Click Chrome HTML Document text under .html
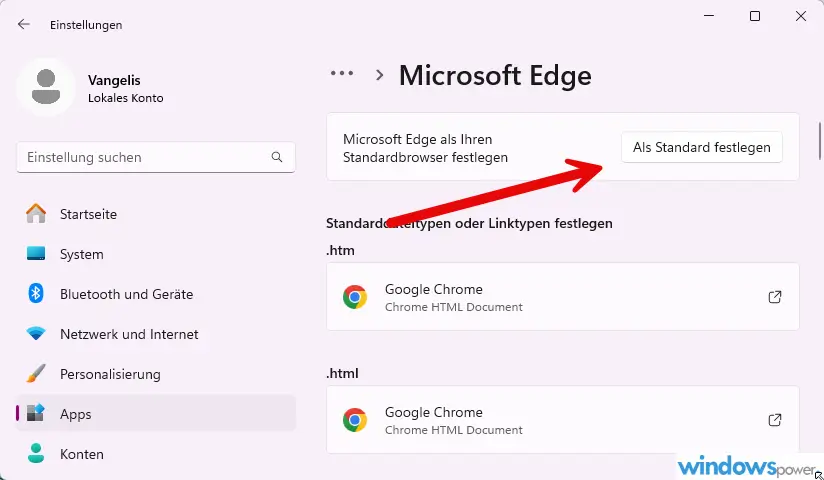The width and height of the screenshot is (824, 480). pyautogui.click(x=454, y=430)
